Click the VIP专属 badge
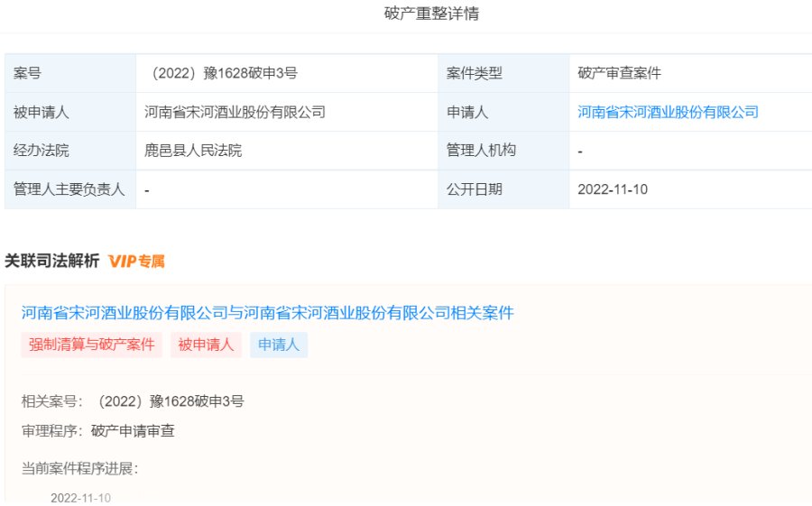Viewport: 812px width, 506px height. 136,262
